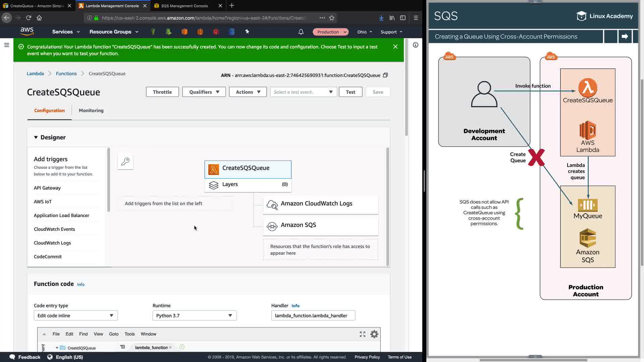Click the code editor settings gear
Image resolution: width=644 pixels, height=362 pixels.
coord(374,334)
